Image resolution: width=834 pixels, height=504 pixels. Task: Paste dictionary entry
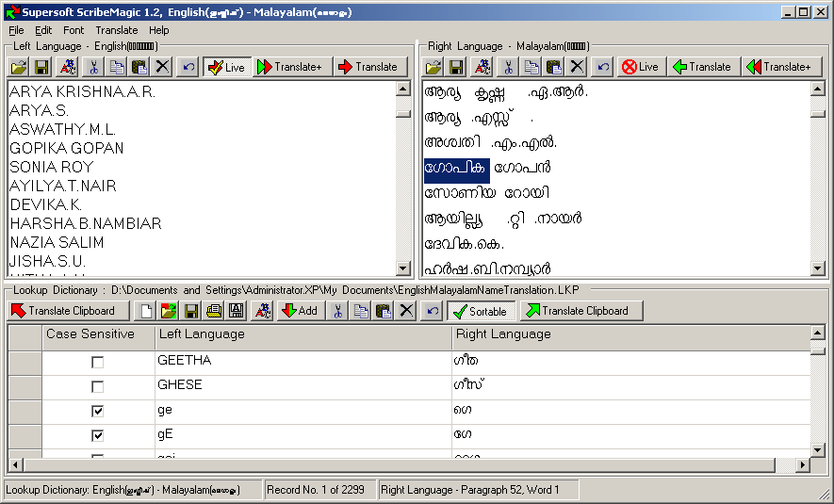click(x=384, y=311)
